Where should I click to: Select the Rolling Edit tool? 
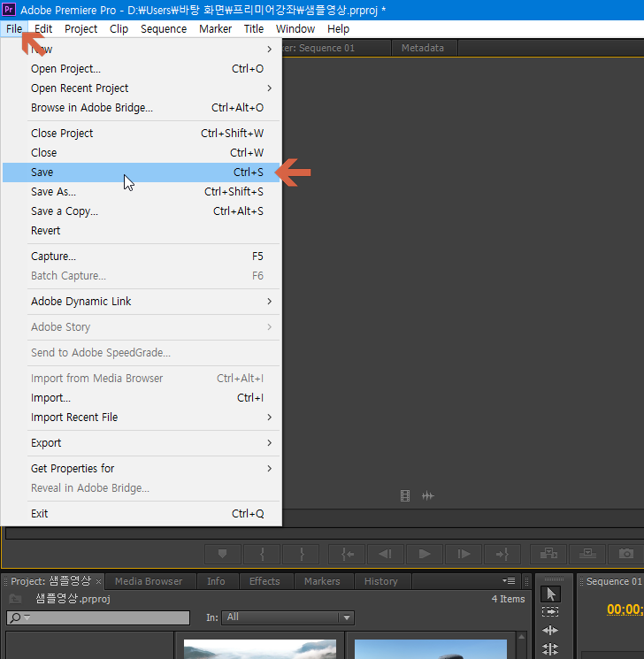click(551, 648)
